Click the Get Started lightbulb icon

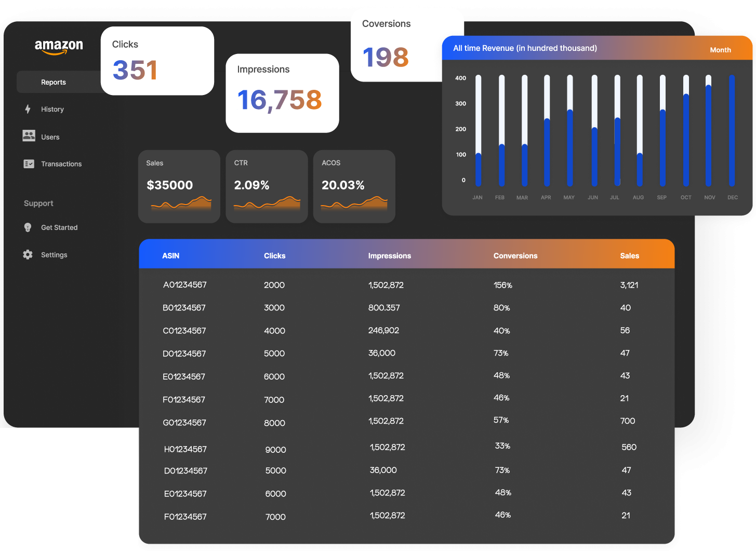(x=28, y=227)
